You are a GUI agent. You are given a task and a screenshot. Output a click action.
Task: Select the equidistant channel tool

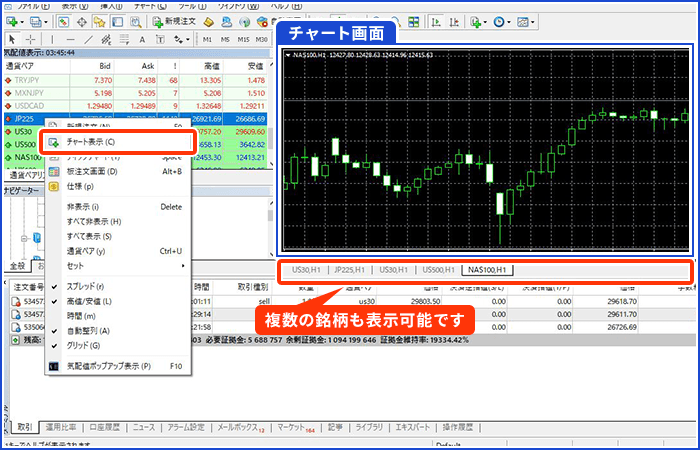tap(106, 39)
